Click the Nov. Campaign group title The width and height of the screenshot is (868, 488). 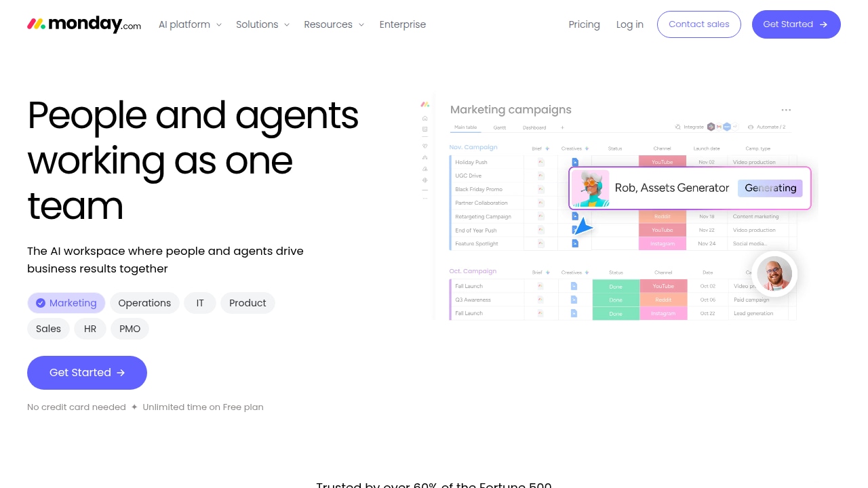tap(473, 147)
